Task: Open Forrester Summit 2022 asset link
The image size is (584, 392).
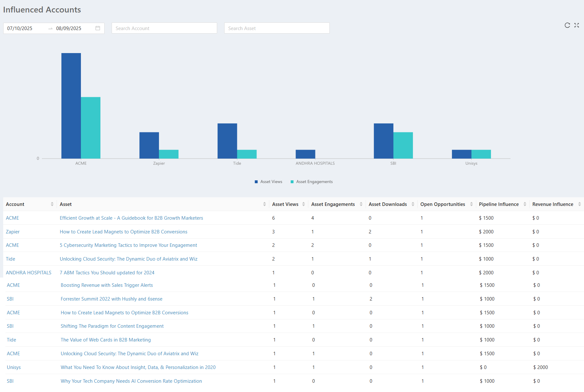Action: click(x=112, y=299)
